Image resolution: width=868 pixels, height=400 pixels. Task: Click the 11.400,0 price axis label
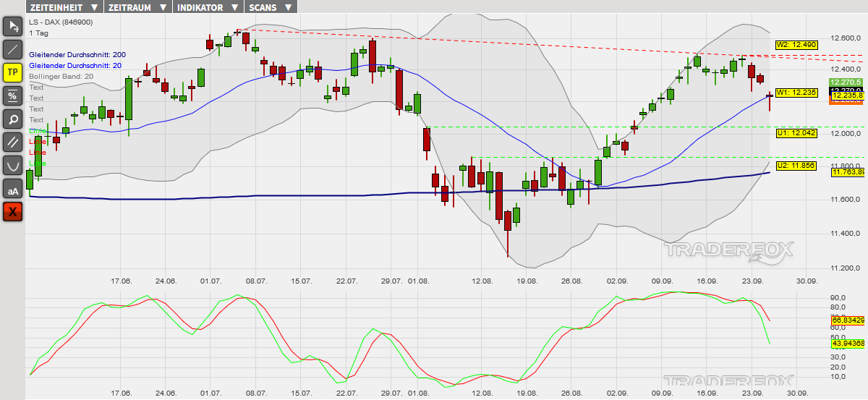(844, 233)
